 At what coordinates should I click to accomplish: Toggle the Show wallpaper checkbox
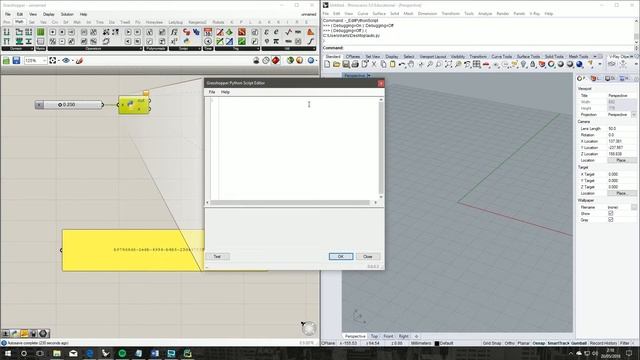(x=611, y=213)
